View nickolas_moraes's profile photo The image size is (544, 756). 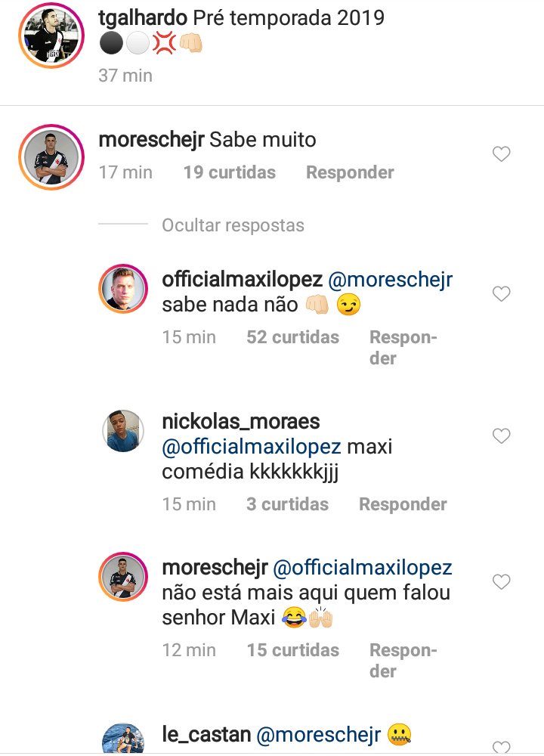point(122,432)
